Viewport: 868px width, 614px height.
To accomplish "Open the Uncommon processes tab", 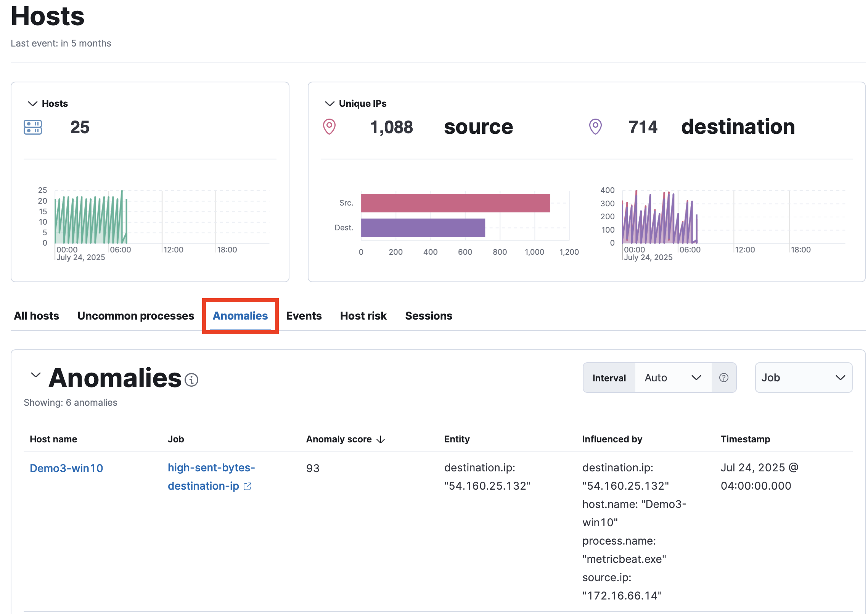I will pos(136,316).
